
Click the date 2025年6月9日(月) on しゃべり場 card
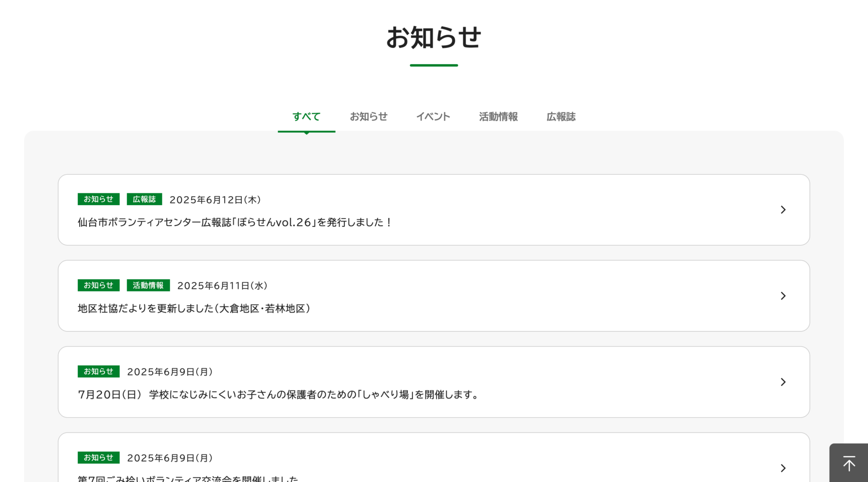pyautogui.click(x=170, y=372)
